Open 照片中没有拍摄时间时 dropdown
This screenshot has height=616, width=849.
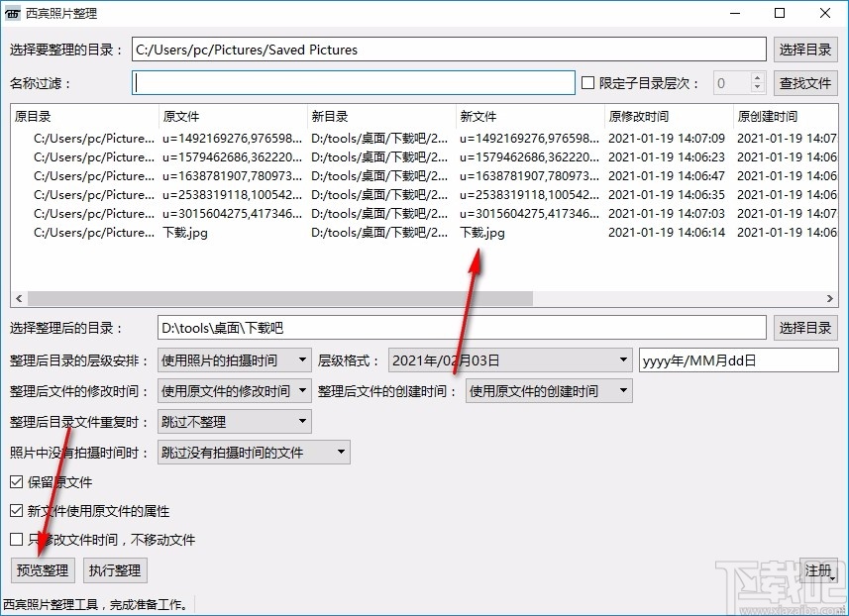click(x=254, y=453)
